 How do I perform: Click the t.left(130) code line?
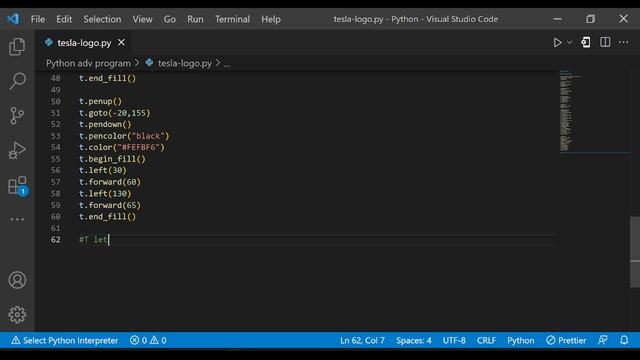(105, 193)
